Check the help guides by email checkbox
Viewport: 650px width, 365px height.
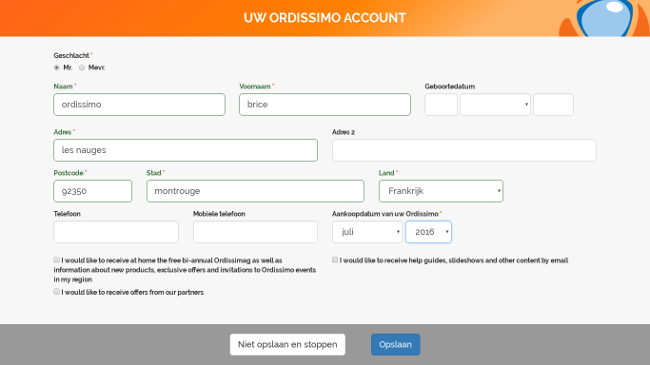pyautogui.click(x=335, y=260)
